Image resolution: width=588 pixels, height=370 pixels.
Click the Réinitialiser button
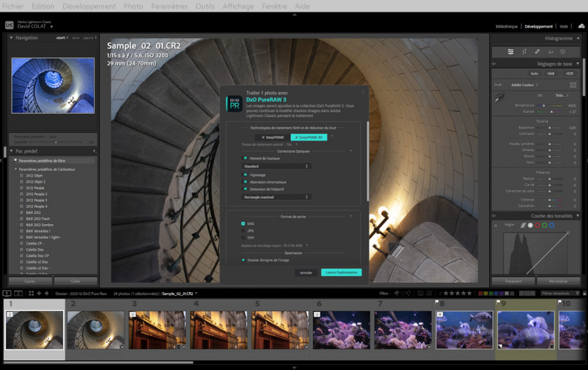click(558, 281)
